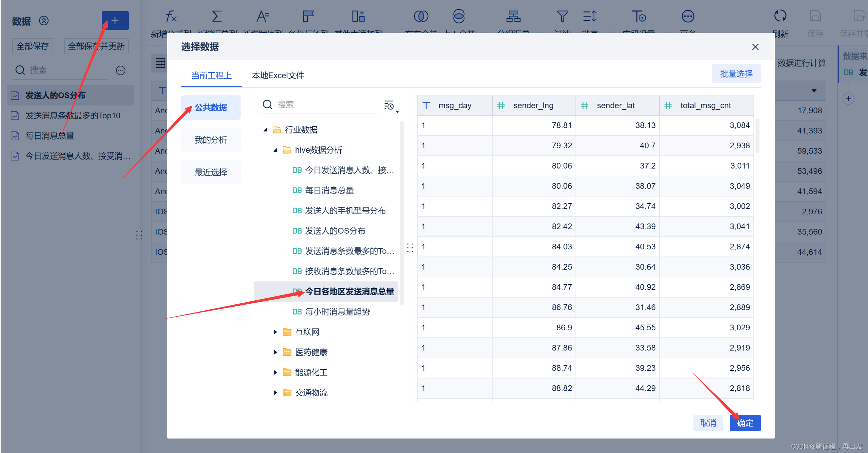Click the refresh icon in toolbar
The height and width of the screenshot is (453, 868).
pyautogui.click(x=780, y=16)
